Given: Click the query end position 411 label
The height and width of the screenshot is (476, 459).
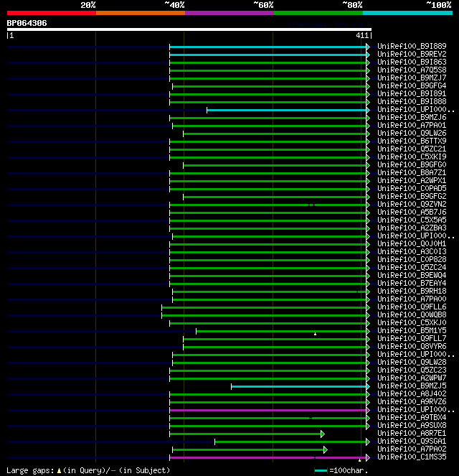Looking at the screenshot, I should (362, 35).
